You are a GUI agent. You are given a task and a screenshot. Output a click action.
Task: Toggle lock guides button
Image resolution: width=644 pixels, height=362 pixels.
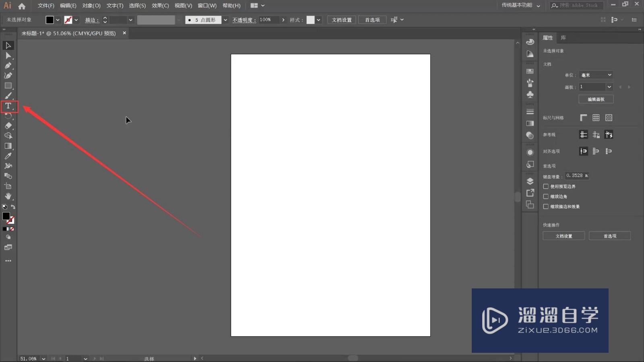[596, 135]
